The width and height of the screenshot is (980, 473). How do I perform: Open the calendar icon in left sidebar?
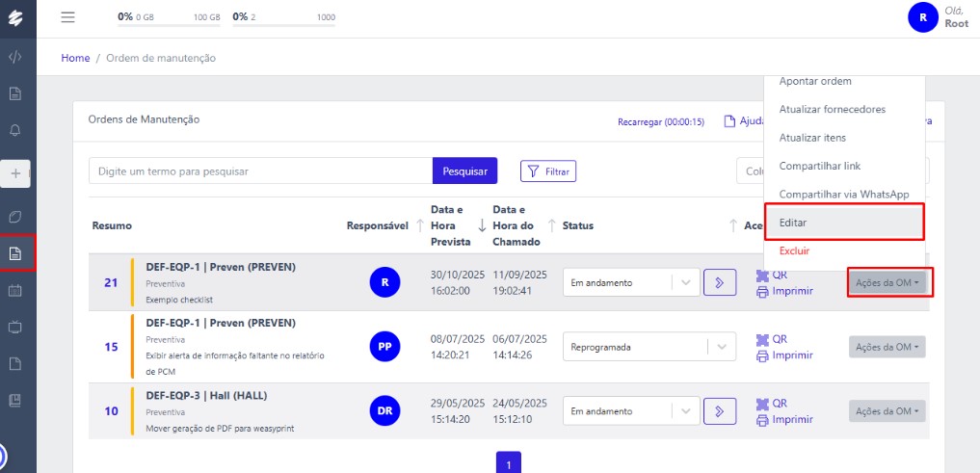click(x=15, y=290)
